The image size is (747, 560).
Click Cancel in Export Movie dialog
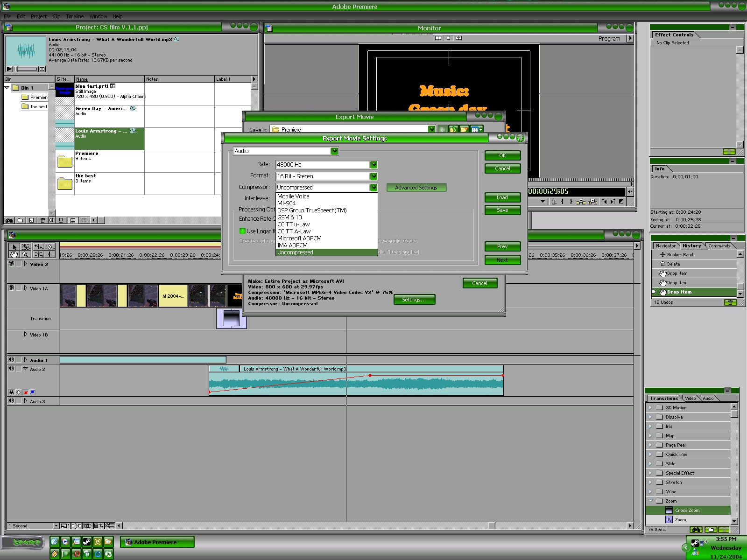click(480, 283)
